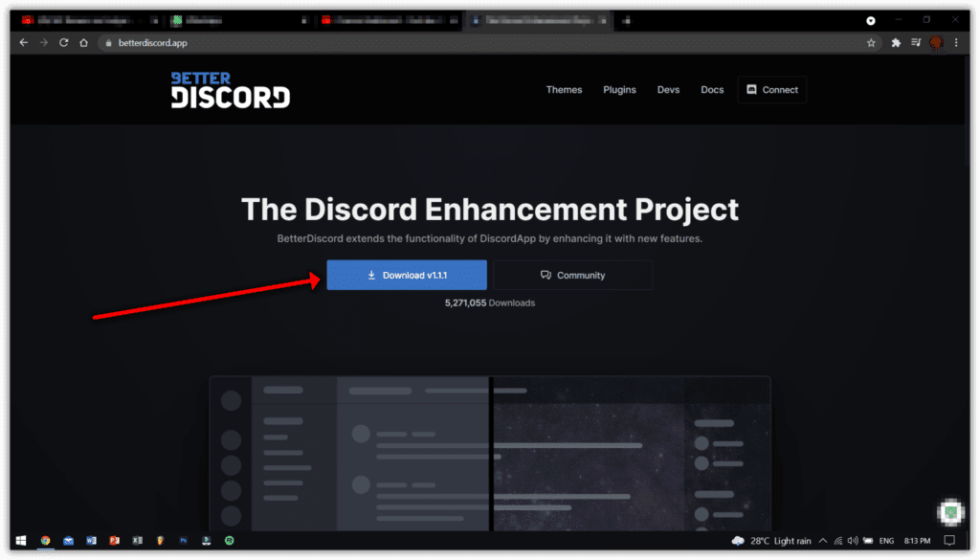
Task: Click the Connect button
Action: [x=772, y=90]
